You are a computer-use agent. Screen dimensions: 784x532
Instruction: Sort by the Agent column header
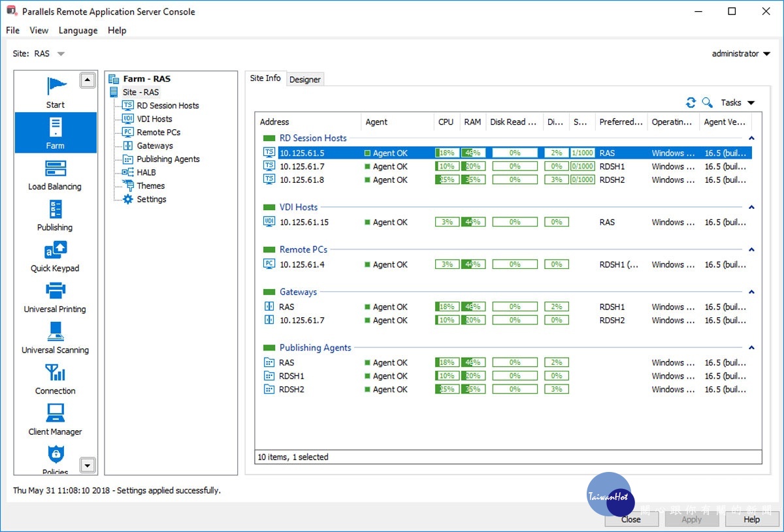click(397, 122)
